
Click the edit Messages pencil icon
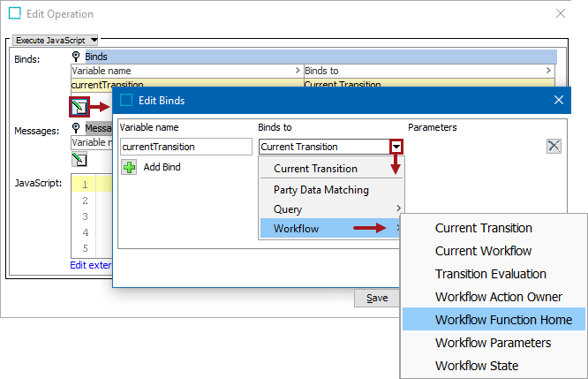[79, 160]
